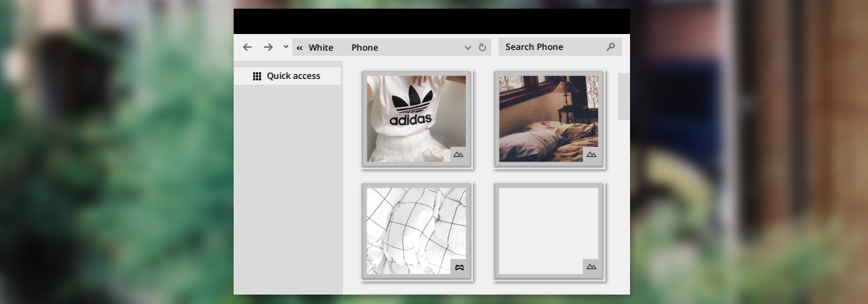Click the vertical scrollbar thumb
Screen dimensions: 868x304
[x=624, y=96]
